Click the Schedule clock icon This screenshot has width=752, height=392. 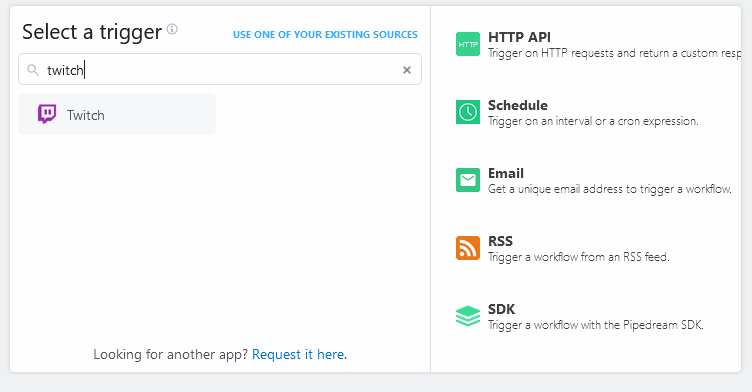(x=468, y=112)
